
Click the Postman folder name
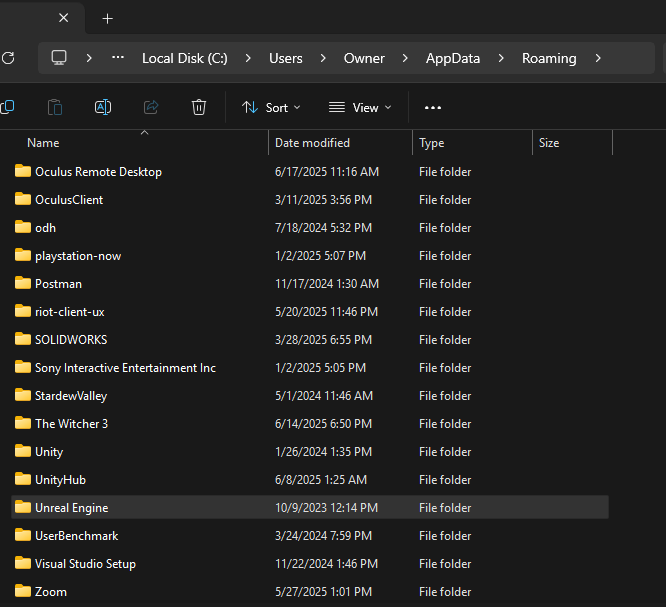coord(58,284)
